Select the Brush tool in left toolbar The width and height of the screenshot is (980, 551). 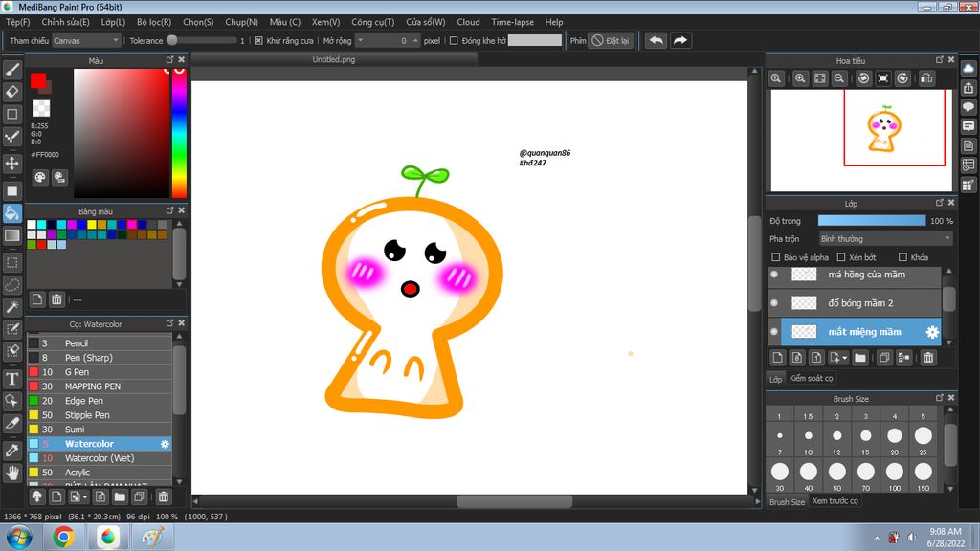tap(11, 69)
